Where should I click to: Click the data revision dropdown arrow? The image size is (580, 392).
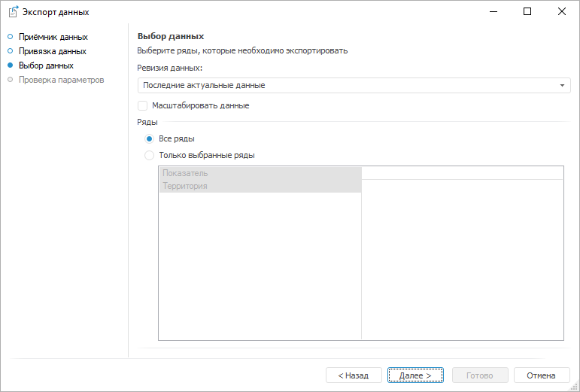pyautogui.click(x=562, y=86)
